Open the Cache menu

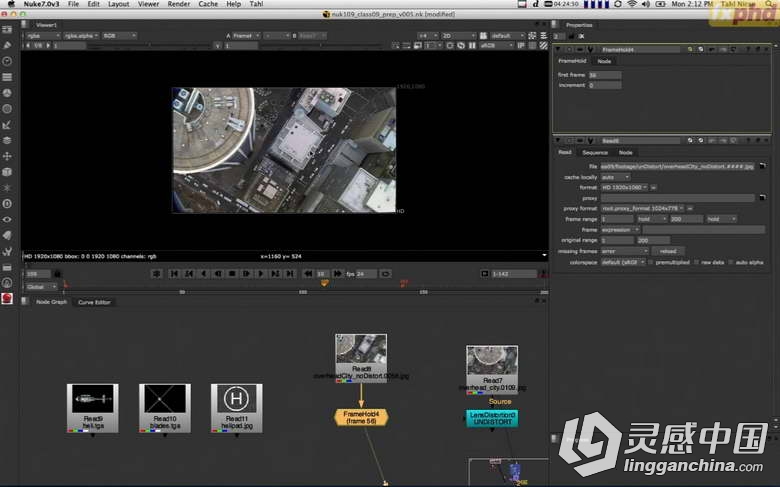point(208,4)
